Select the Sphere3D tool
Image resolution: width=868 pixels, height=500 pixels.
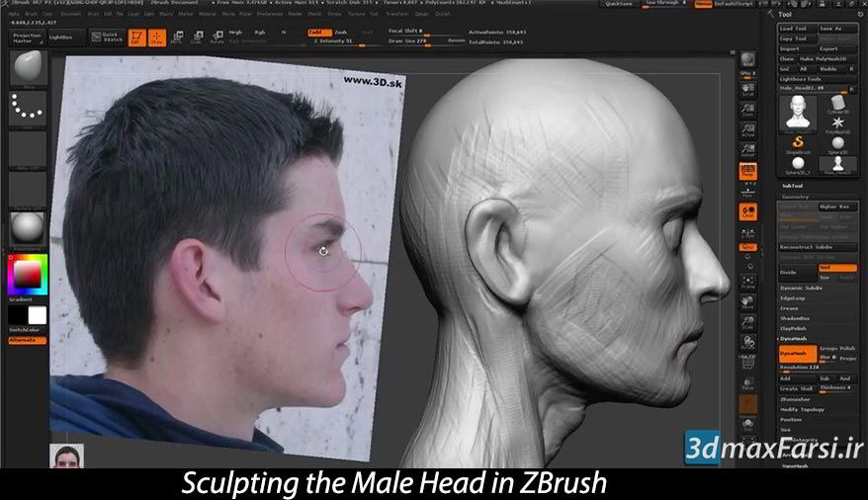[x=838, y=144]
